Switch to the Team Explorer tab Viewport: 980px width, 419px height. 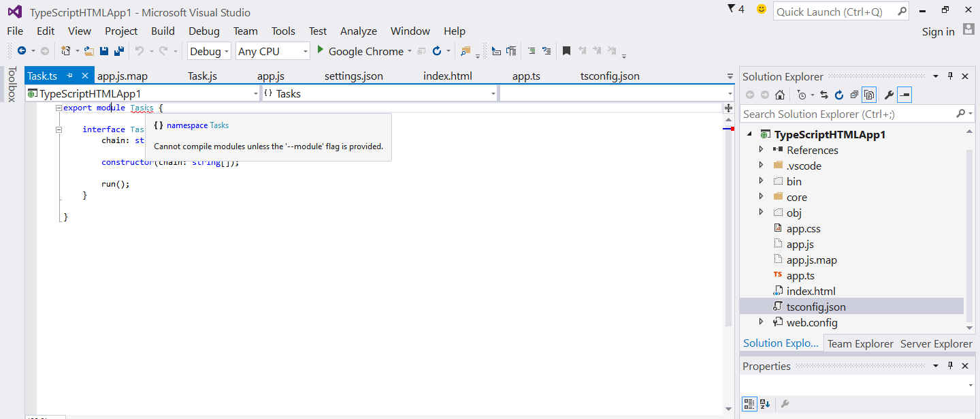click(x=860, y=343)
